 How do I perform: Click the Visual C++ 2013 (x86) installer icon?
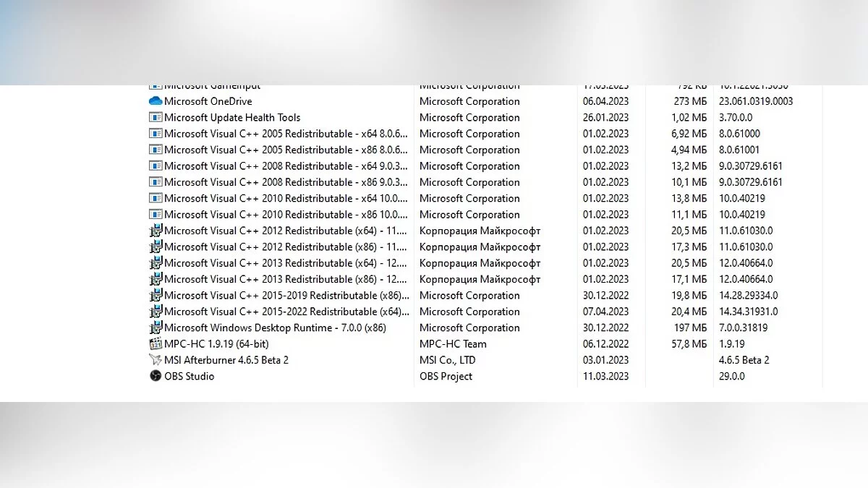(x=156, y=279)
